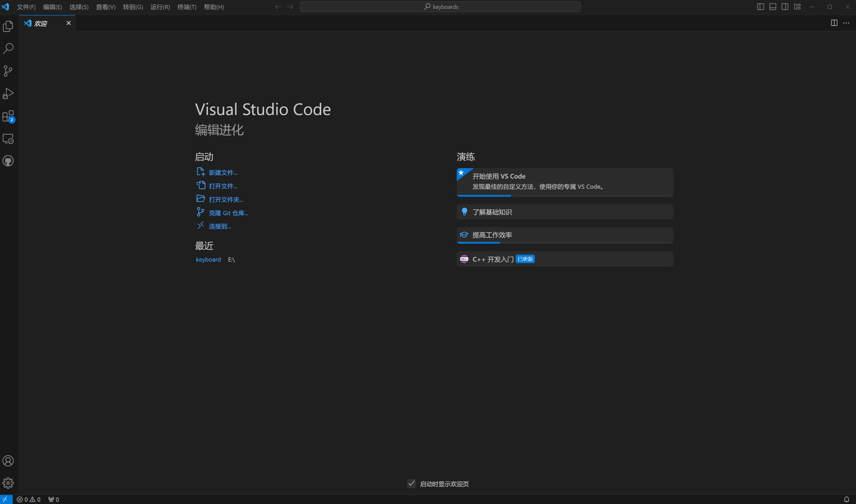Open the Explorer view in activity bar
The image size is (856, 504).
pyautogui.click(x=8, y=26)
